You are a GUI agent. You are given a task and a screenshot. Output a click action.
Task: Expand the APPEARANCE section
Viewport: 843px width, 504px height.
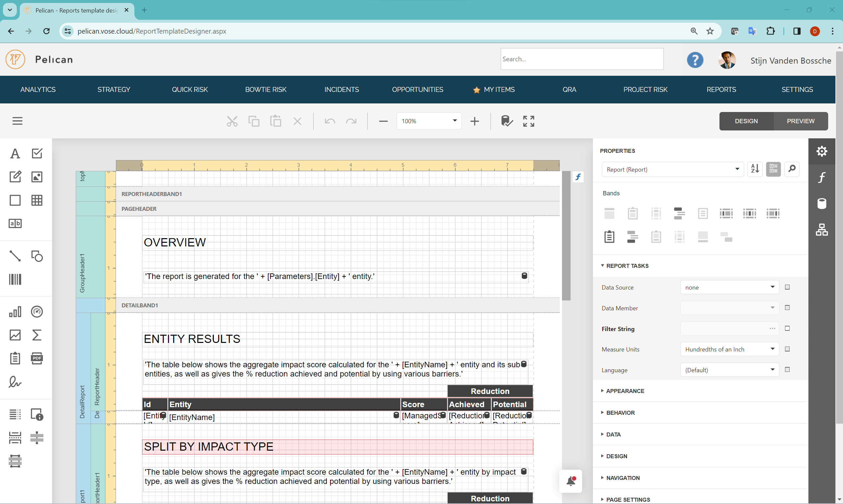coord(625,391)
